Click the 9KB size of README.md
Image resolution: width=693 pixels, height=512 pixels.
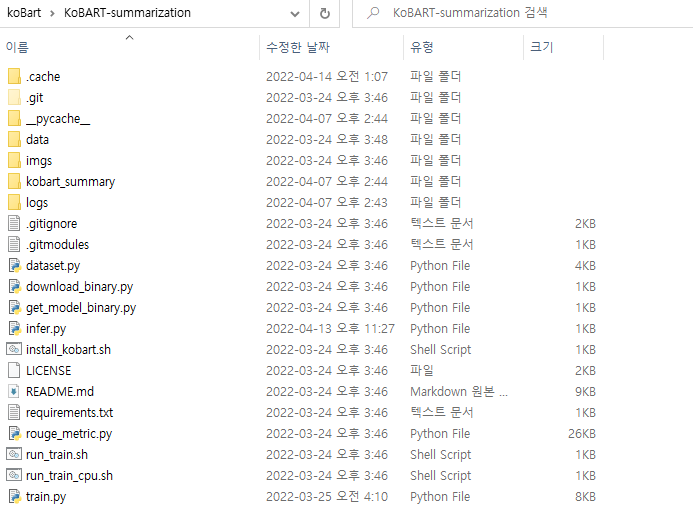coord(585,392)
